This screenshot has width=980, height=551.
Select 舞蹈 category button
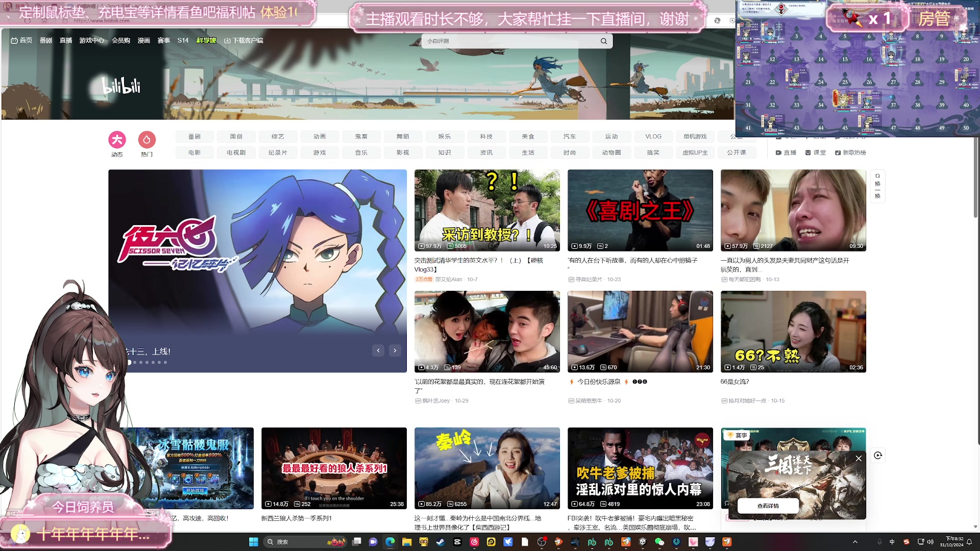tap(403, 136)
